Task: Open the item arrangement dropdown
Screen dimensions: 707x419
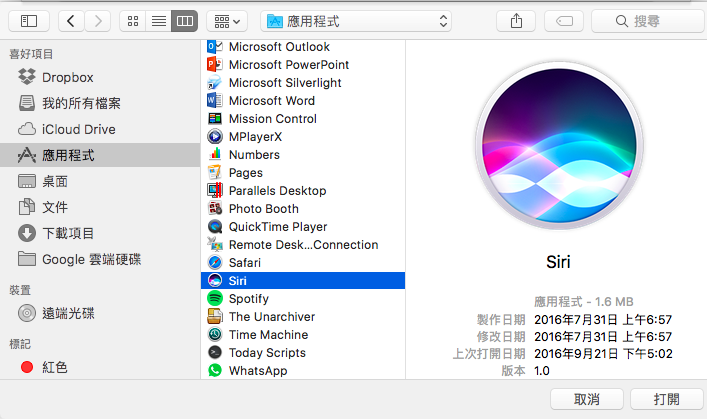Action: [227, 21]
